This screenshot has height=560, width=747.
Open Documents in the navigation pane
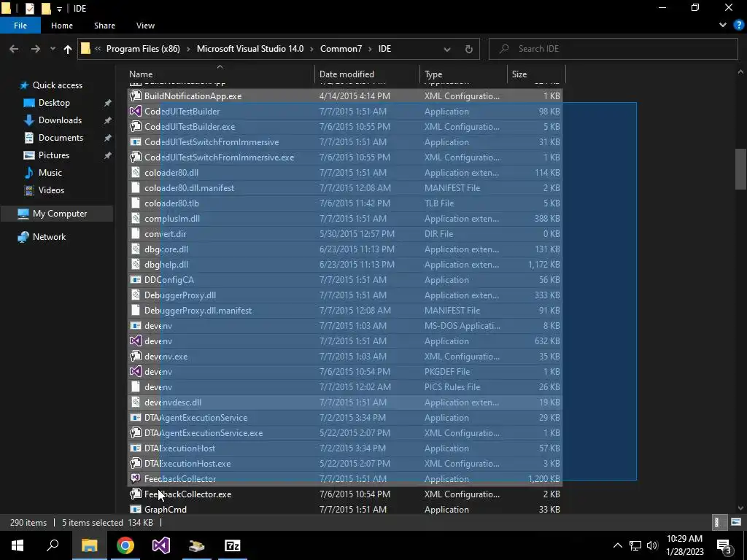(x=61, y=138)
